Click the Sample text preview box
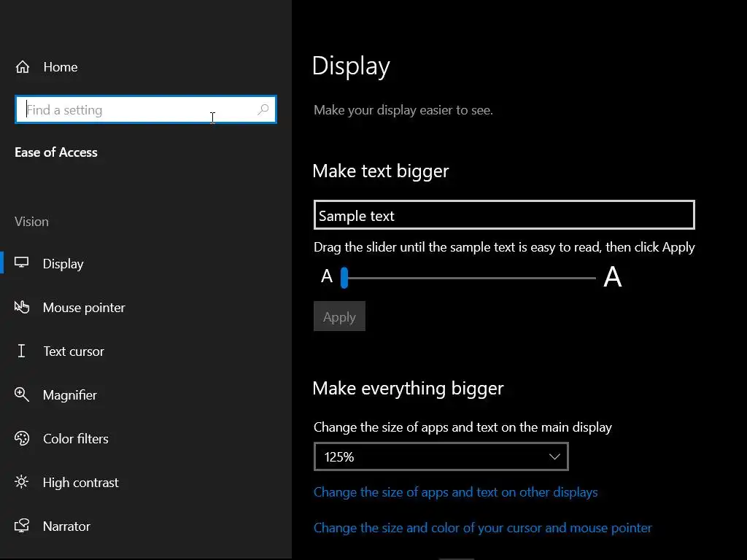The width and height of the screenshot is (747, 560). [x=503, y=216]
